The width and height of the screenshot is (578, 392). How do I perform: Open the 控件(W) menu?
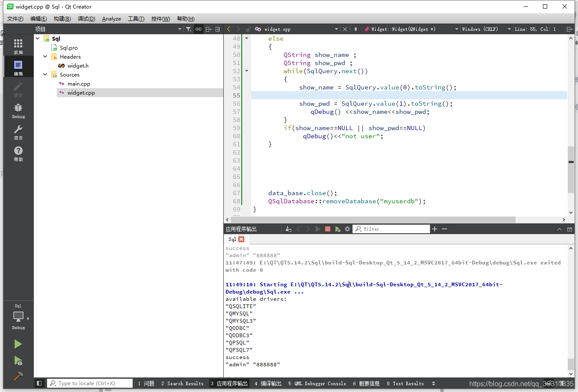click(160, 19)
